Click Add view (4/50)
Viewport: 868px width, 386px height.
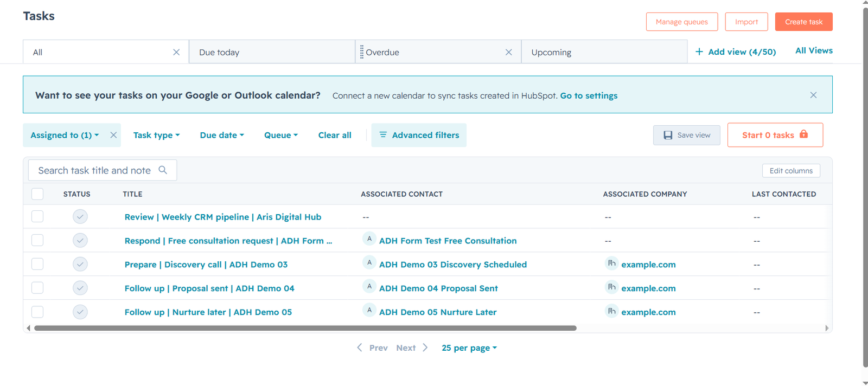736,52
